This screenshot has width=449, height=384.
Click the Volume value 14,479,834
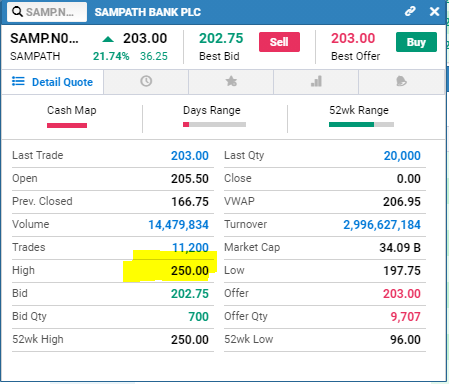178,225
